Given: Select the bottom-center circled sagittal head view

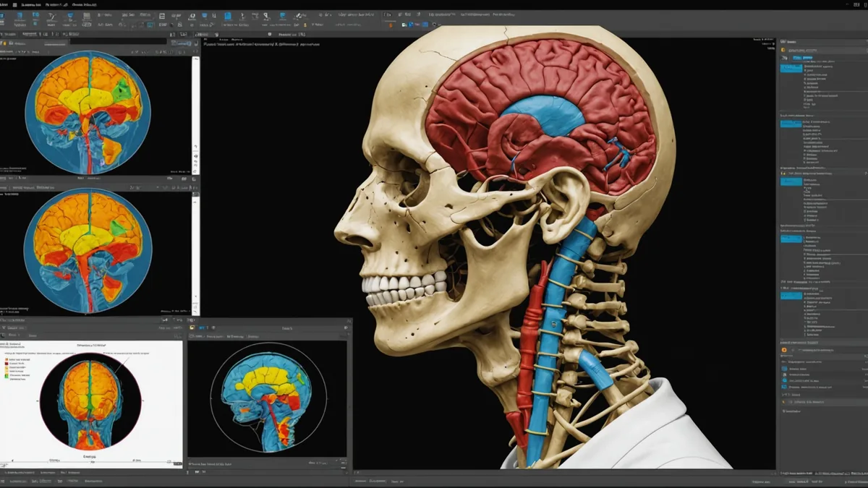Looking at the screenshot, I should pyautogui.click(x=268, y=398).
